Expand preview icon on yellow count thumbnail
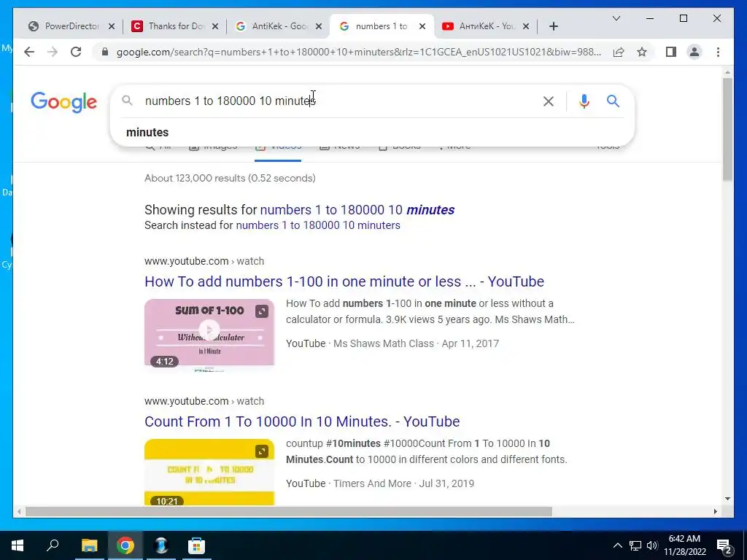This screenshot has width=747, height=560. (262, 451)
